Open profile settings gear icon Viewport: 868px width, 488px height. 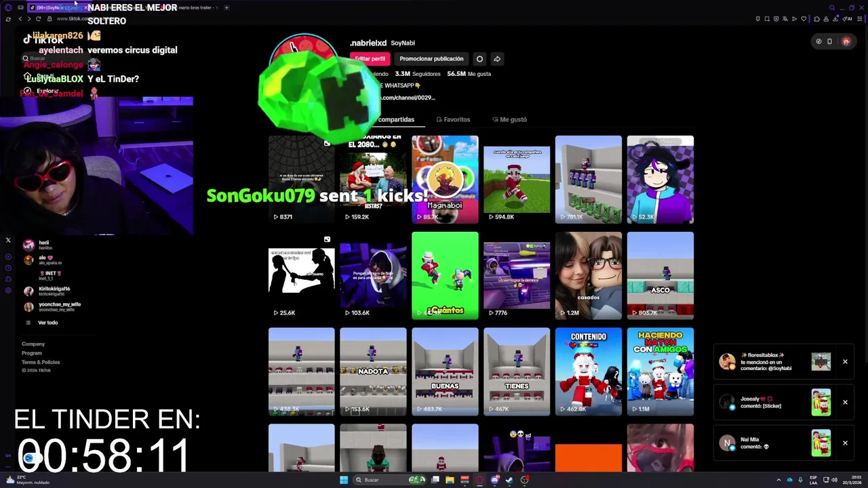click(x=479, y=59)
